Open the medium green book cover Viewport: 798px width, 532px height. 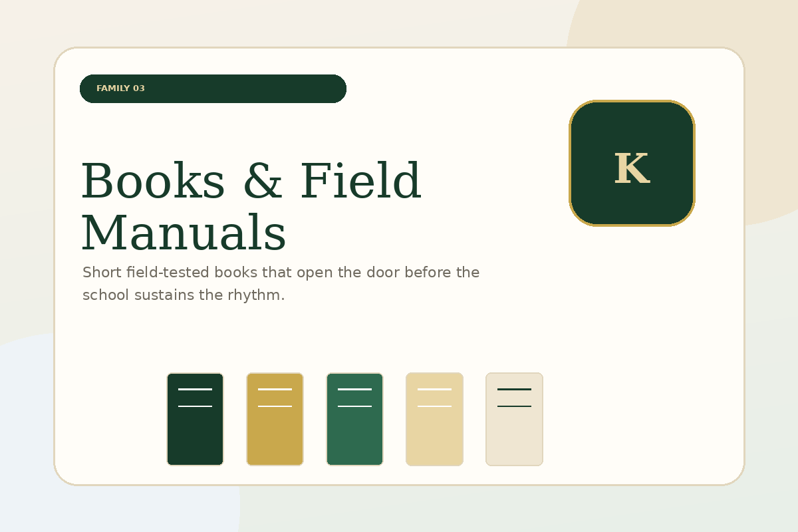click(354, 419)
